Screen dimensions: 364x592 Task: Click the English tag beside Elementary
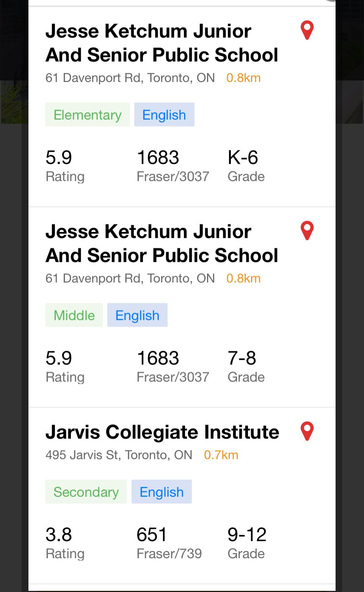tap(164, 115)
